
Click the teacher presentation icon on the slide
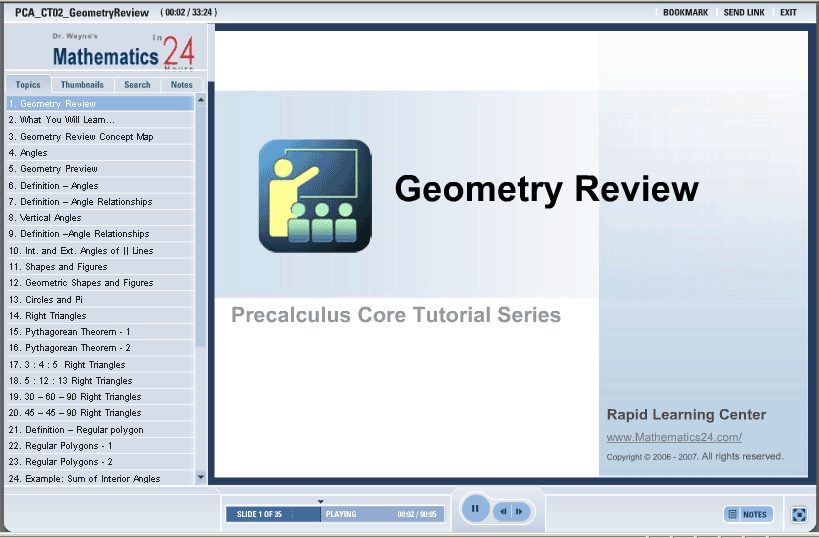point(315,196)
